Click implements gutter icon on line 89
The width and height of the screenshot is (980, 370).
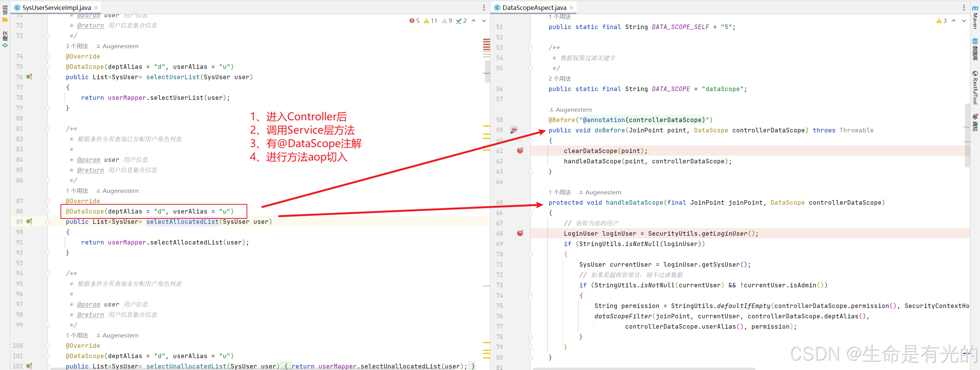point(29,222)
